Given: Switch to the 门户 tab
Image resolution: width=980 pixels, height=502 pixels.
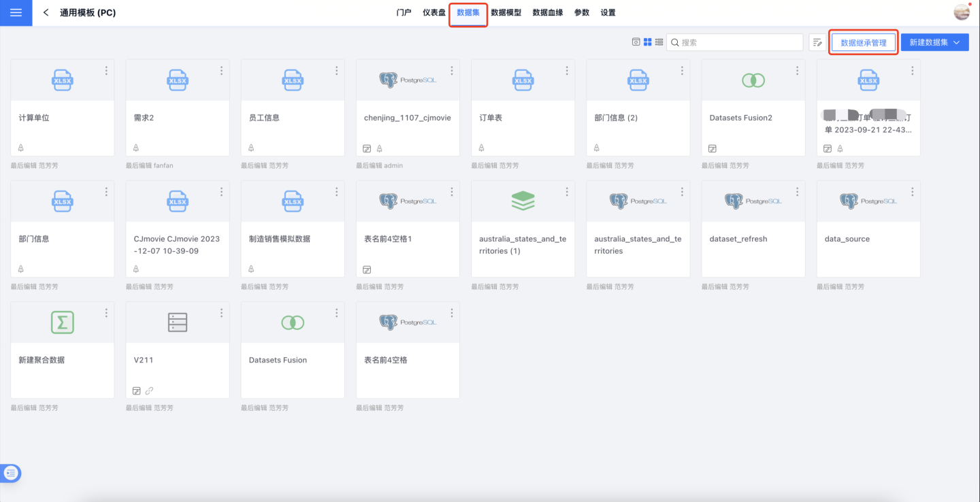Looking at the screenshot, I should pyautogui.click(x=404, y=13).
